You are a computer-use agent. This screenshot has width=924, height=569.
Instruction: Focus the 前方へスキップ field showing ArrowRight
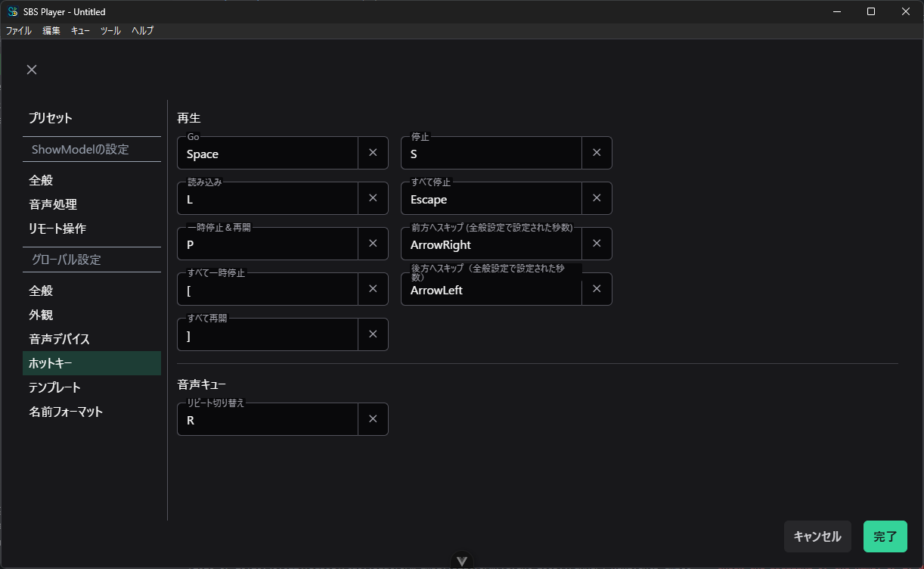[491, 244]
